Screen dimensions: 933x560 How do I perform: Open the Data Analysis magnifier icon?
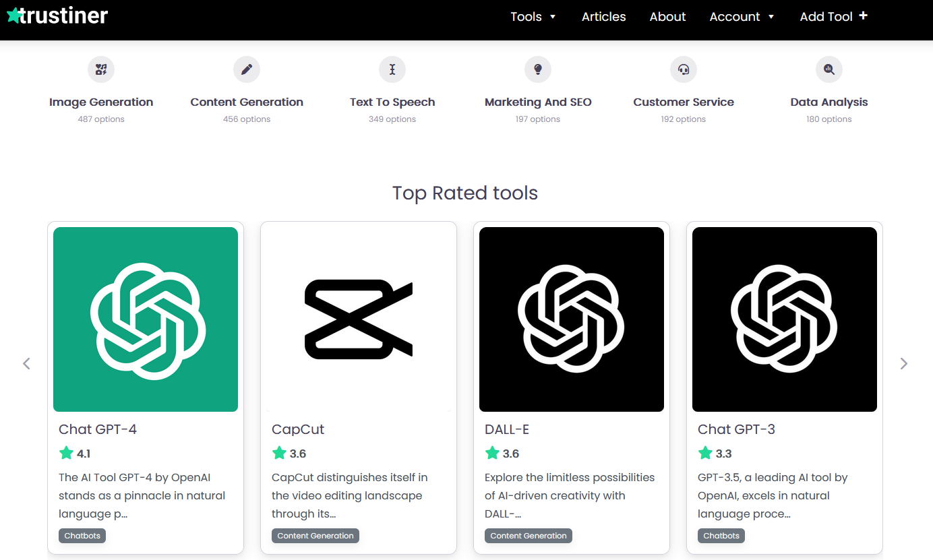[829, 69]
